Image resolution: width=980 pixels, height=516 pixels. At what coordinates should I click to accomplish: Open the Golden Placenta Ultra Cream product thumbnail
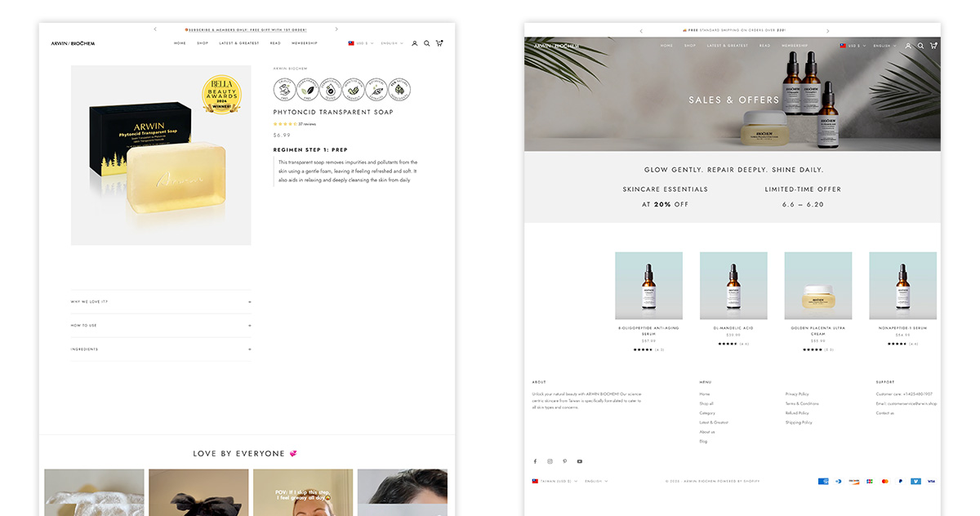(x=818, y=285)
